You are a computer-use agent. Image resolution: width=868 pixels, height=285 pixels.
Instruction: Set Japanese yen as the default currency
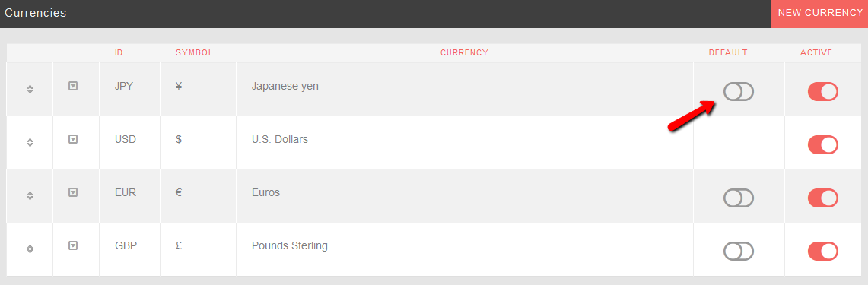739,92
